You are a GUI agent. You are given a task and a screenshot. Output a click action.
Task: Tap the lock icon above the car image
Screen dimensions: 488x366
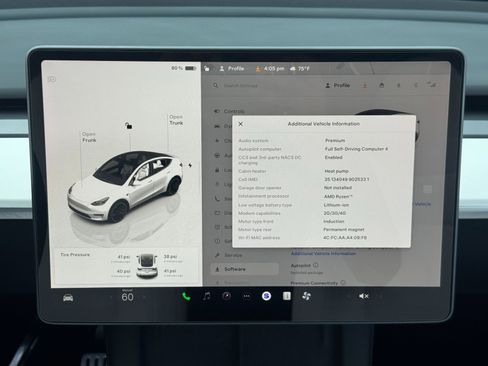click(129, 126)
